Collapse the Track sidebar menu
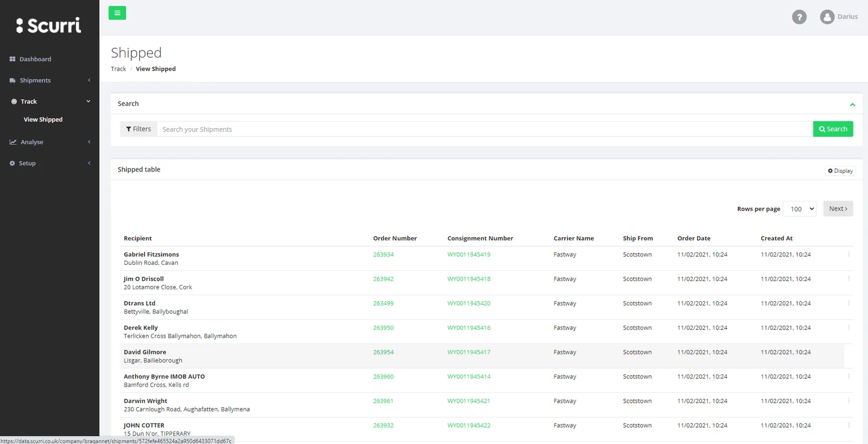 click(x=88, y=102)
